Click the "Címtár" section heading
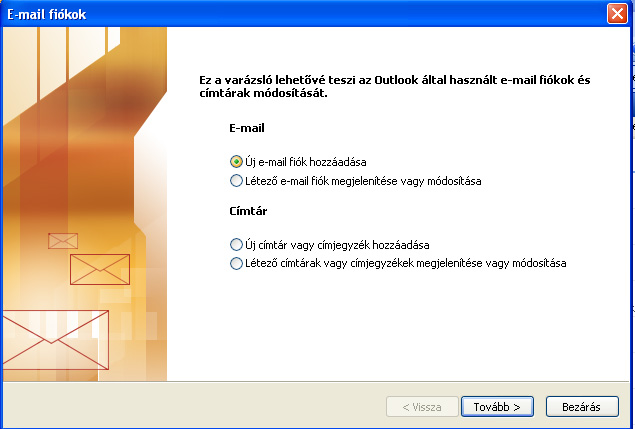Viewport: 635px width, 429px height. point(248,211)
